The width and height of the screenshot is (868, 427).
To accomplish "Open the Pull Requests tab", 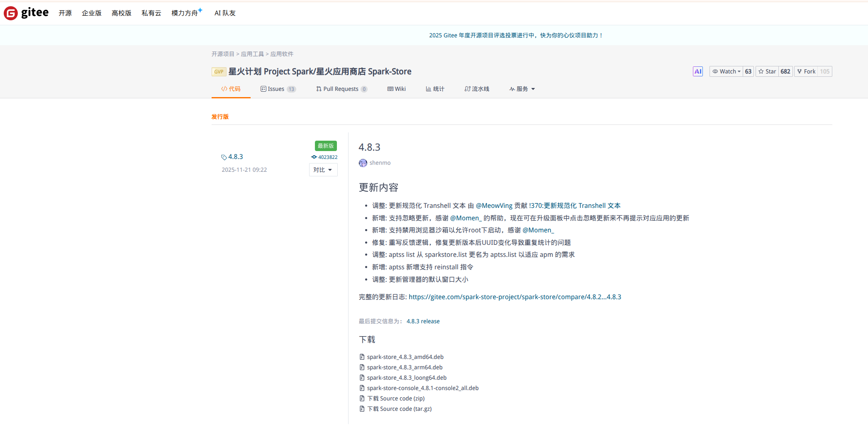I will coord(341,89).
